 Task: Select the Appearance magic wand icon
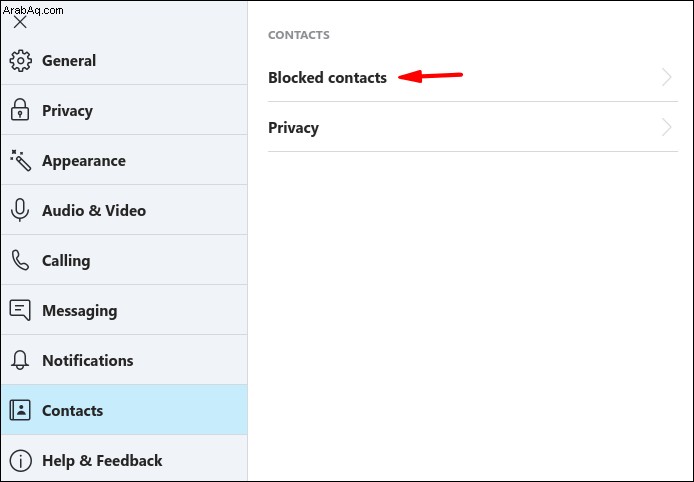[20, 160]
